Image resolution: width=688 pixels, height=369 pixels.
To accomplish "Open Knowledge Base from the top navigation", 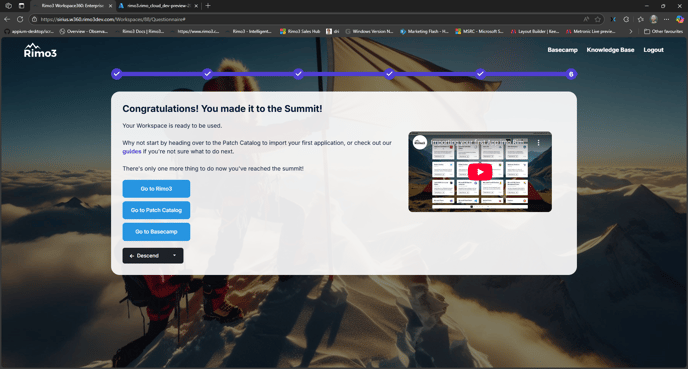I will pos(610,50).
